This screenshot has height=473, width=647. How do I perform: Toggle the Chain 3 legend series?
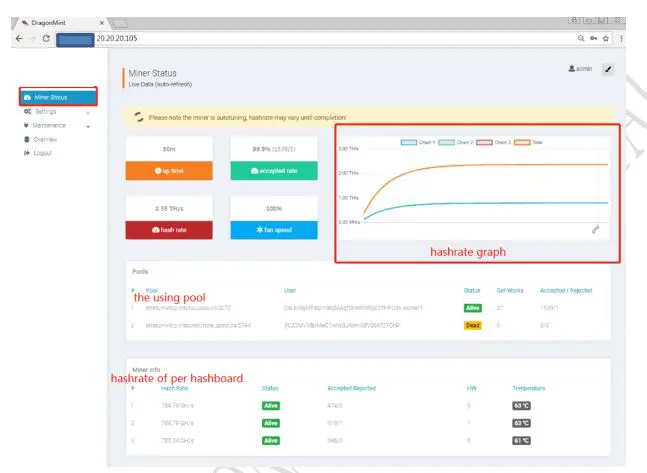pyautogui.click(x=493, y=142)
